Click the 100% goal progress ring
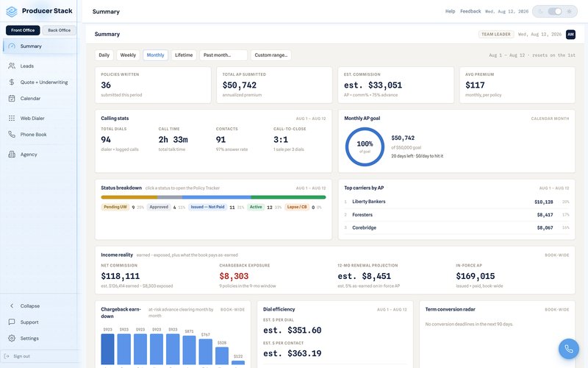 tap(365, 146)
